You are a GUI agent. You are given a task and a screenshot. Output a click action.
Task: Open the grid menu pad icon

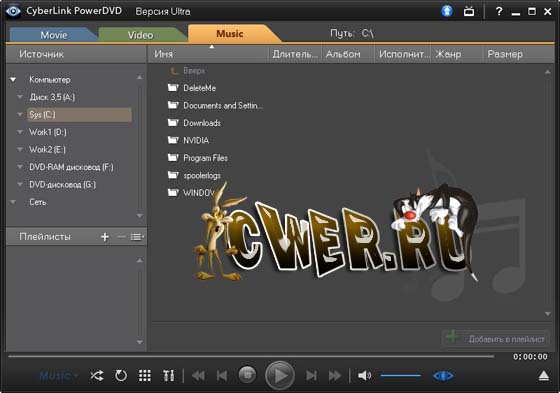pos(145,375)
